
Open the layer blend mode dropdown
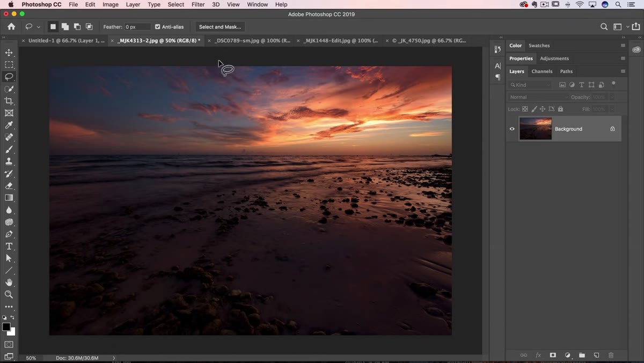[x=538, y=97]
